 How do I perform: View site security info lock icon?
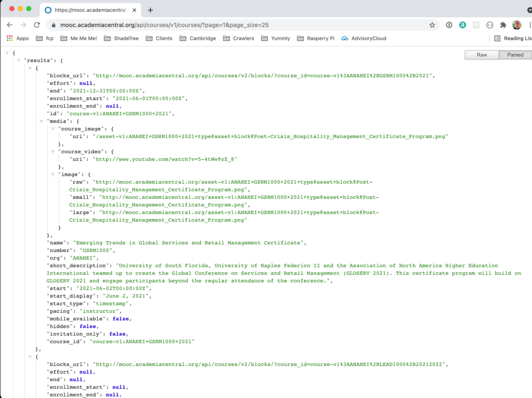point(53,25)
